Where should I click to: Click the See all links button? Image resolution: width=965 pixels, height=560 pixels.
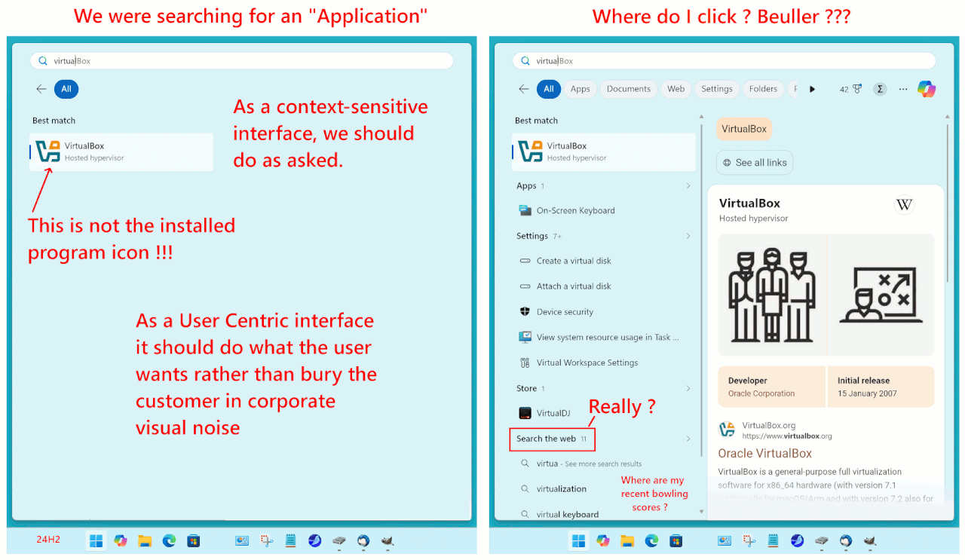click(x=754, y=162)
